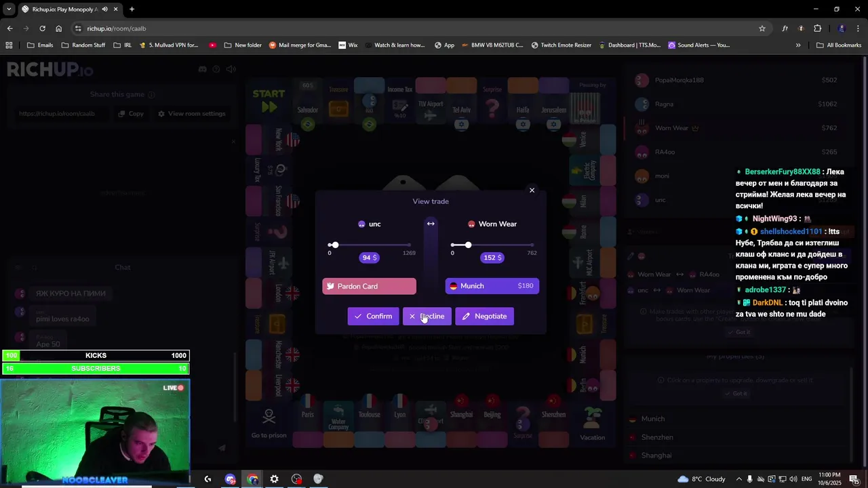This screenshot has height=488, width=868.
Task: Select player PopaiMorqka188 in list
Action: point(736,80)
